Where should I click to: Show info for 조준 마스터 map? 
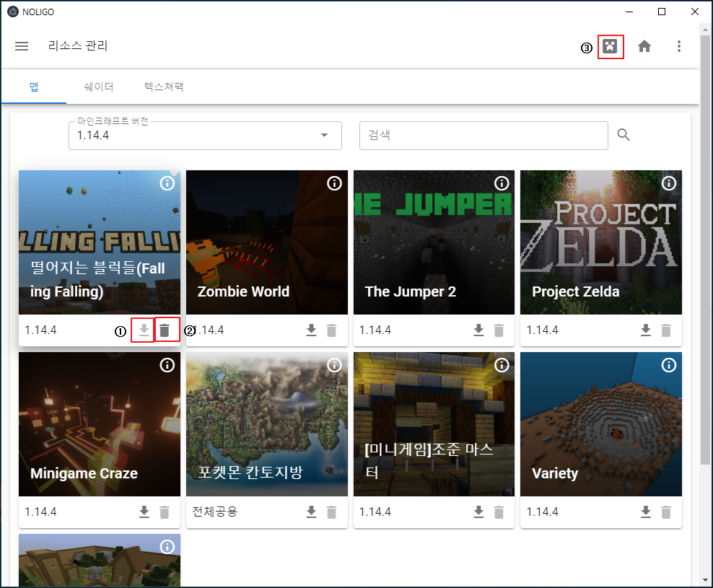click(x=502, y=365)
